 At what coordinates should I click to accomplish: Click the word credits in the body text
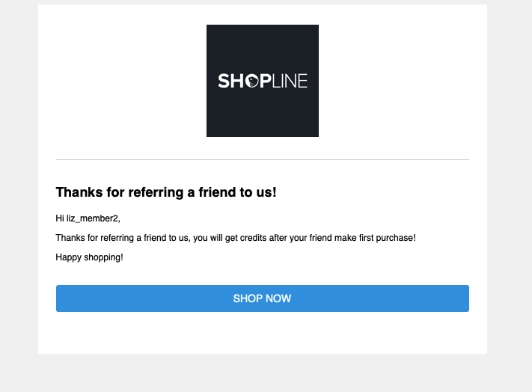click(253, 238)
